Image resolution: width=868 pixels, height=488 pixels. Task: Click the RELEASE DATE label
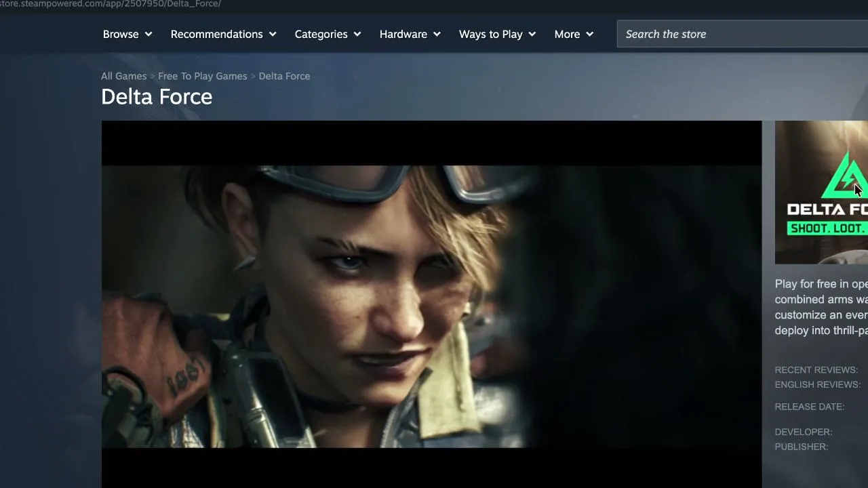tap(810, 407)
